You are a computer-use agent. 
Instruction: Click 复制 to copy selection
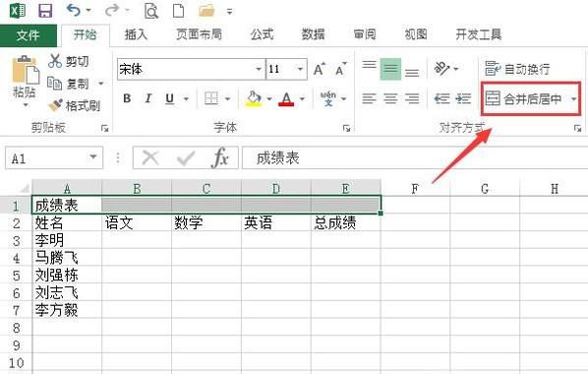coord(68,84)
